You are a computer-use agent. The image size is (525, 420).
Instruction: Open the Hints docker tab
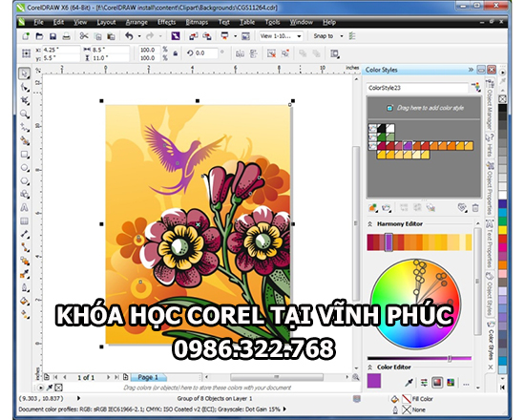tap(490, 145)
